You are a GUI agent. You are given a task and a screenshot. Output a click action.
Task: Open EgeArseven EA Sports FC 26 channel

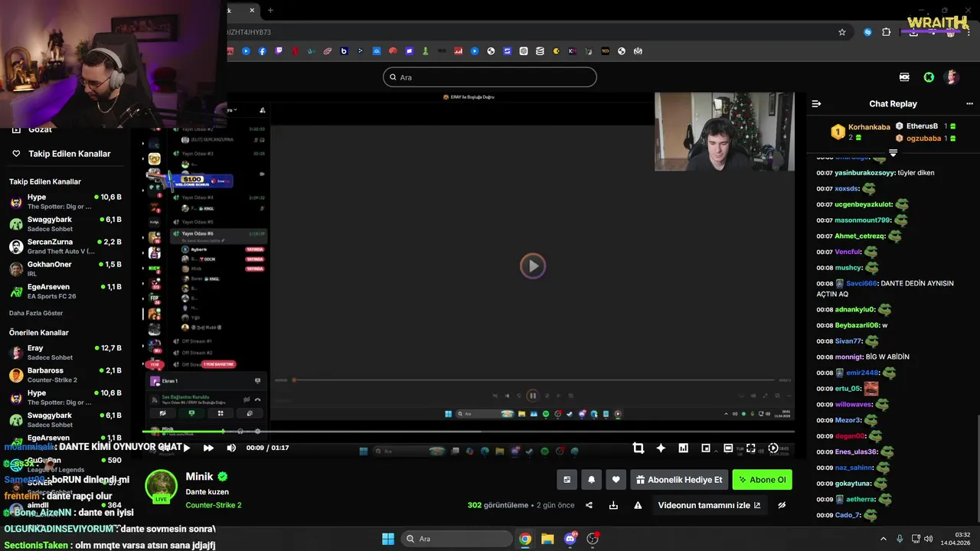(65, 291)
